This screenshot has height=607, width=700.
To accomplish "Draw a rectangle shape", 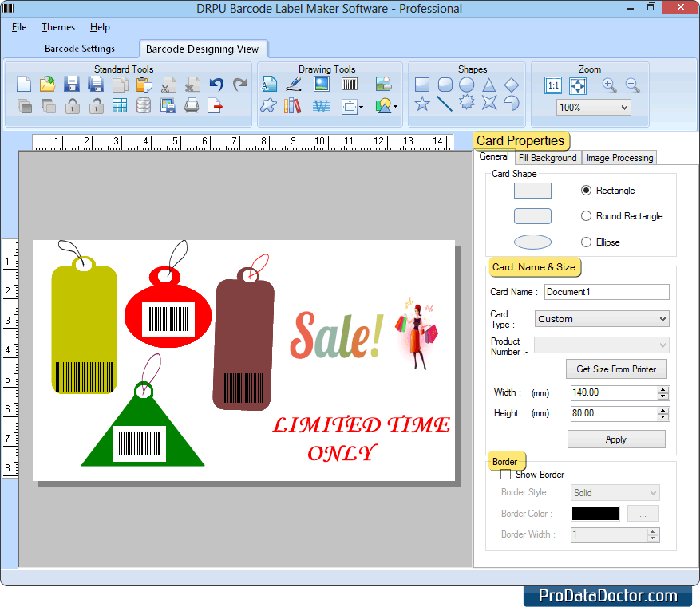I will (422, 85).
